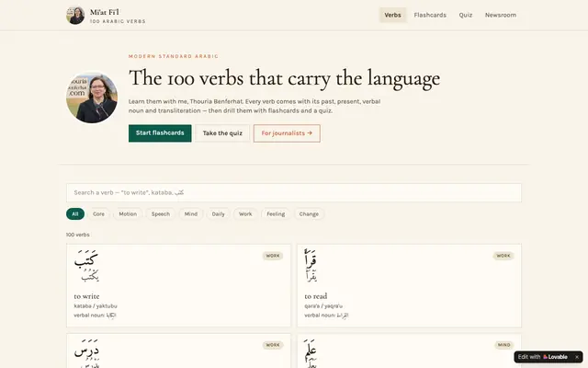The image size is (588, 368).
Task: Start flashcards with the green button
Action: 160,132
